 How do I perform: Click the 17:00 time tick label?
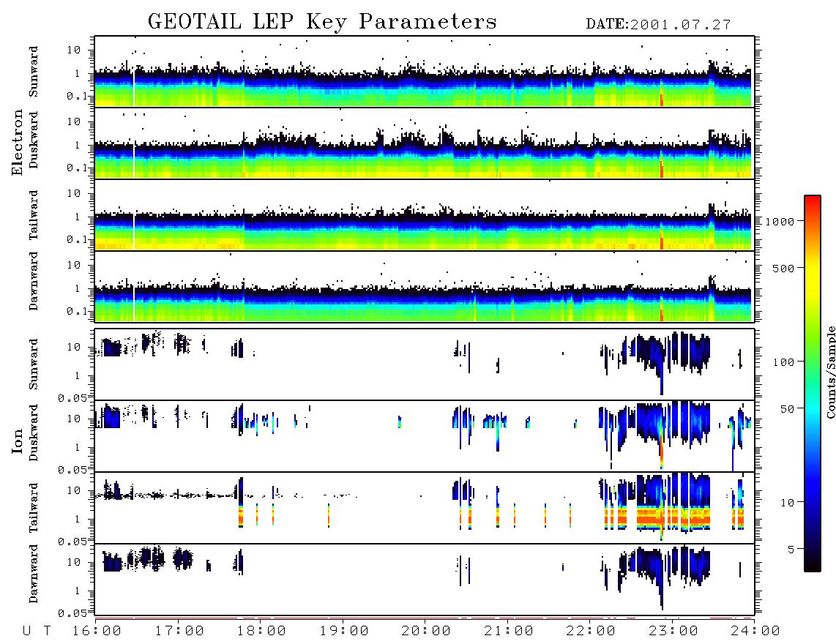tap(179, 632)
